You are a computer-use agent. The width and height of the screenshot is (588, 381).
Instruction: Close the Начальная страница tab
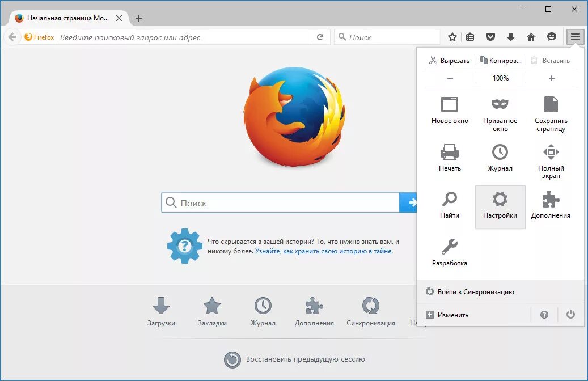(x=119, y=18)
